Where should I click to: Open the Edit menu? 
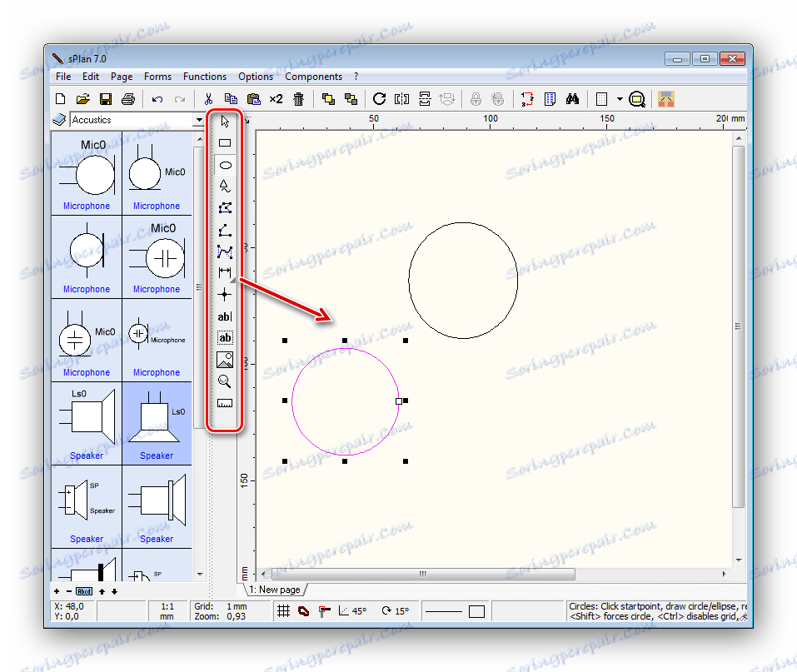(x=91, y=77)
